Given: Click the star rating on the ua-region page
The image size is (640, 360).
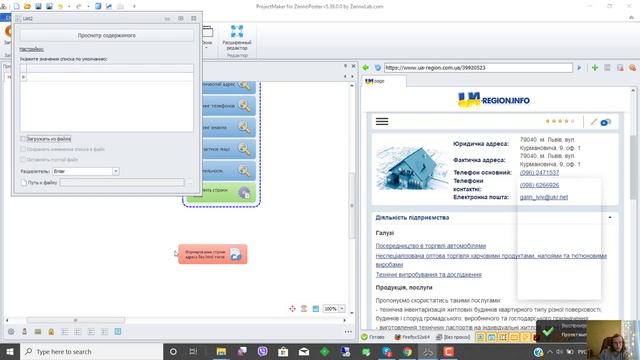Looking at the screenshot, I should click(x=560, y=121).
